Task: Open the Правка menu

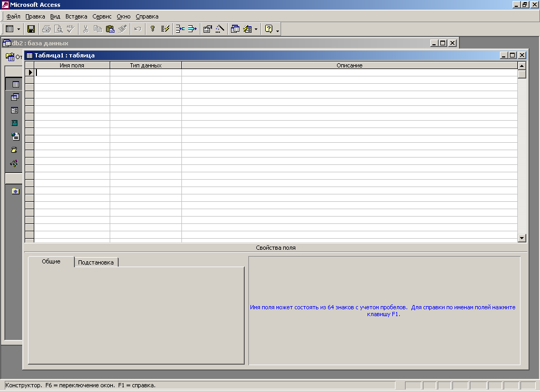Action: pyautogui.click(x=35, y=16)
